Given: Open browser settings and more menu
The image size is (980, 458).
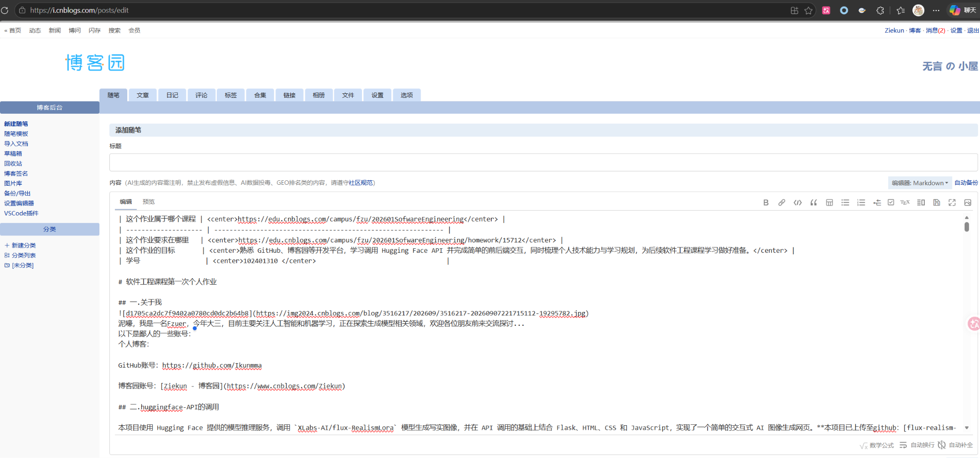Looking at the screenshot, I should 936,10.
